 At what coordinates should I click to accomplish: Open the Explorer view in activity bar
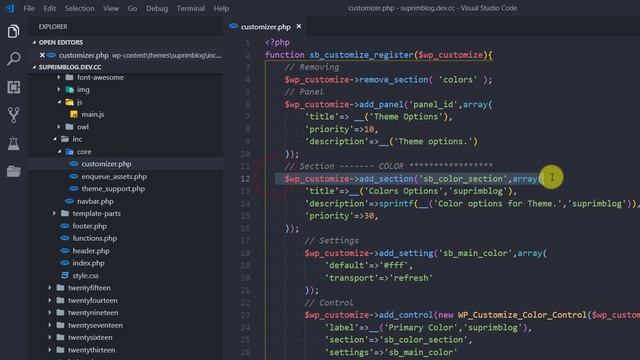[13, 31]
